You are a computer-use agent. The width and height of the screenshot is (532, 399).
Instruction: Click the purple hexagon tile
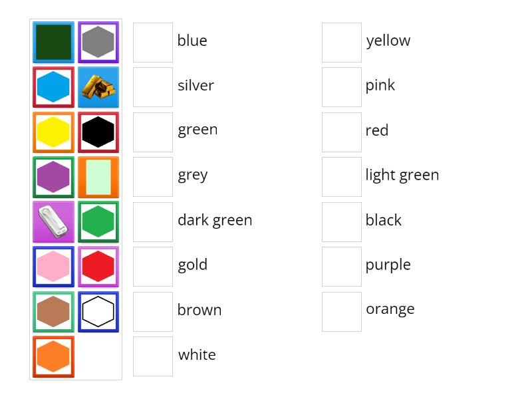(x=53, y=177)
